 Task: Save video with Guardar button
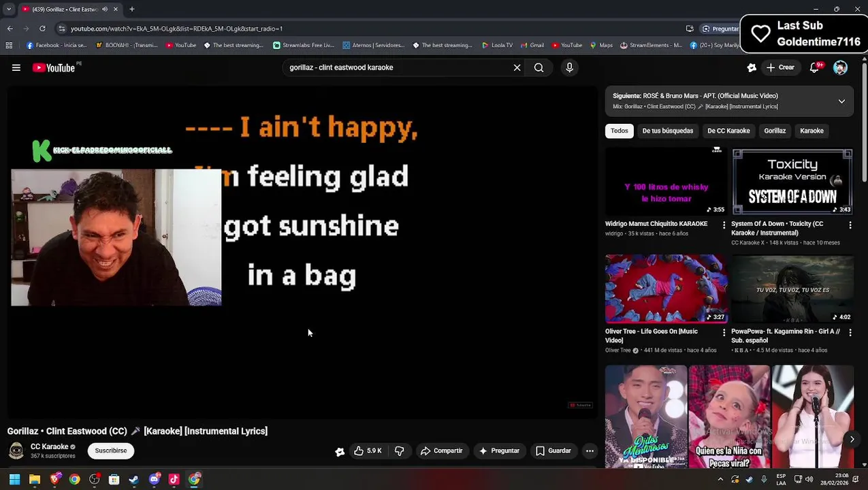coord(553,451)
